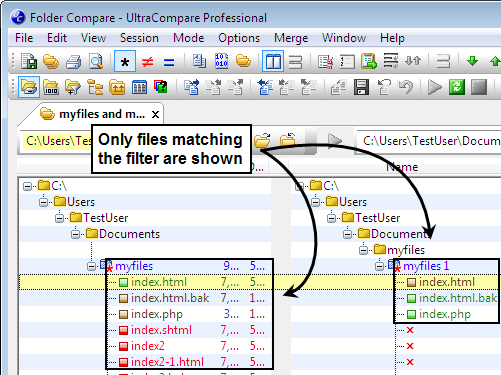
Task: Switch to Binary Compare mode 1010 icon
Action: pos(221,61)
